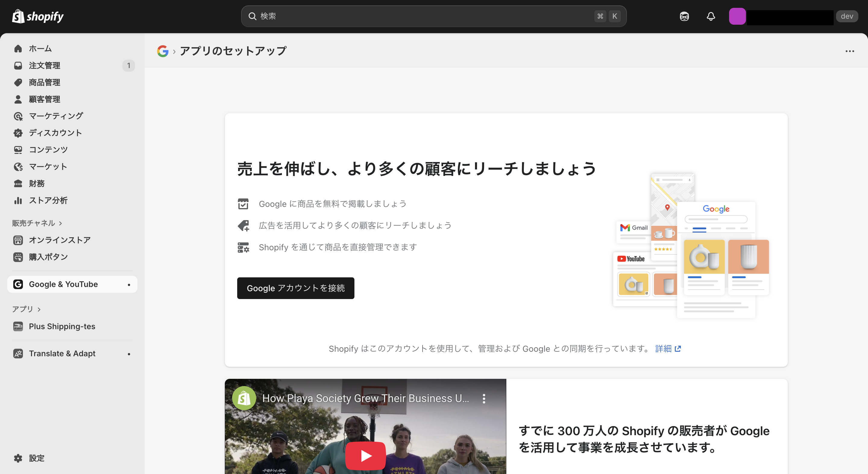This screenshot has width=868, height=474.
Task: Click the ⌘ K shortcut hint in search
Action: point(607,16)
